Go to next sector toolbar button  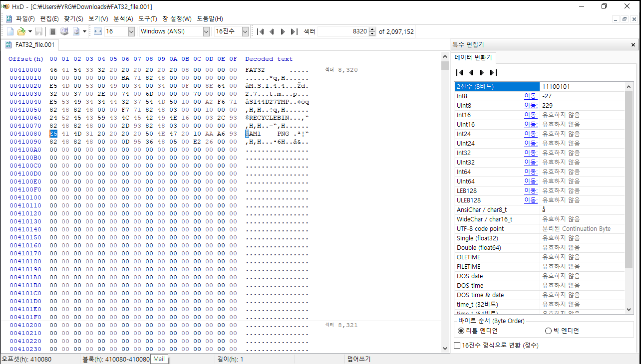coord(283,31)
